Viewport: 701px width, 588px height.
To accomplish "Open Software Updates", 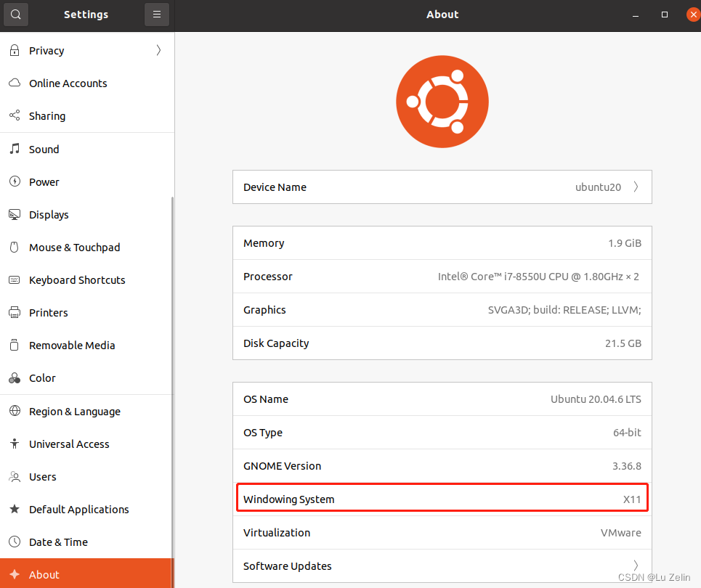I will point(442,565).
